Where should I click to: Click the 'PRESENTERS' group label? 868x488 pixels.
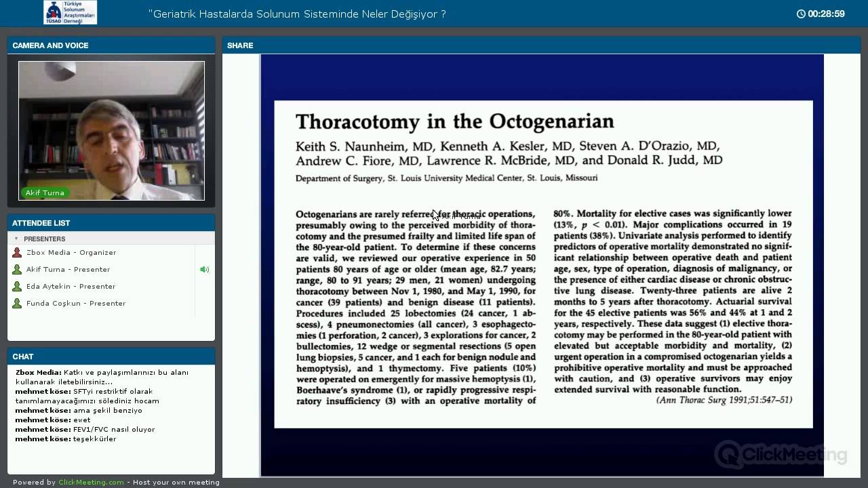[x=45, y=239]
